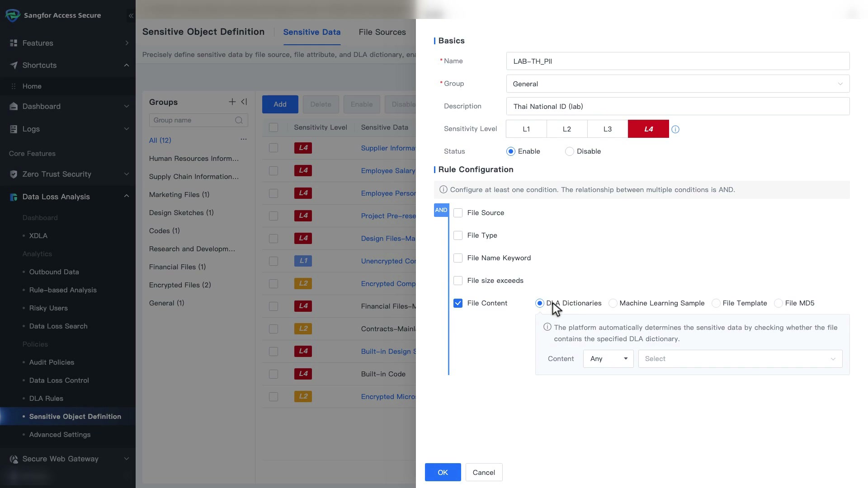Check the File Type condition
This screenshot has width=868, height=488.
[x=458, y=235]
